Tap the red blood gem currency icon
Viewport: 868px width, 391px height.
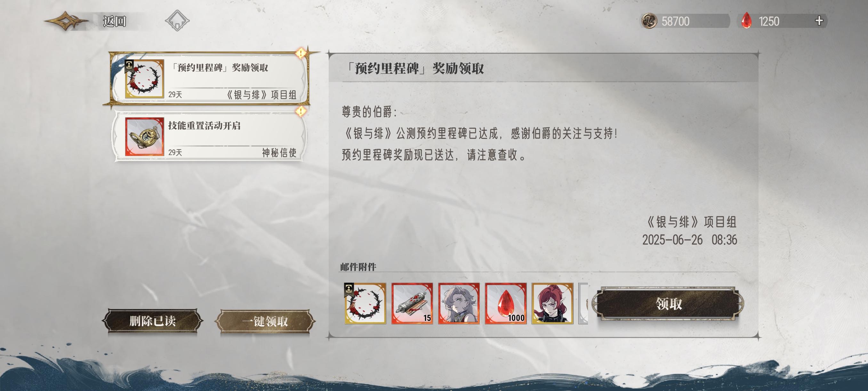(x=746, y=21)
